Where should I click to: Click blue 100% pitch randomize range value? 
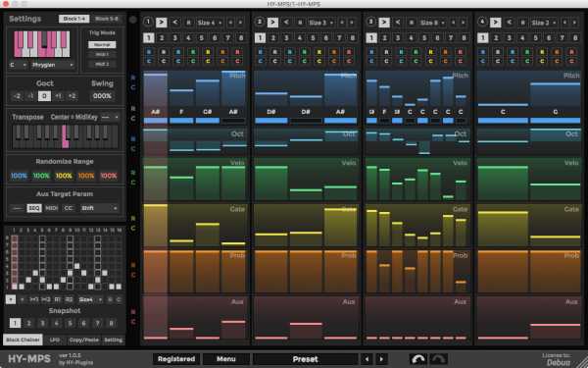click(x=19, y=176)
